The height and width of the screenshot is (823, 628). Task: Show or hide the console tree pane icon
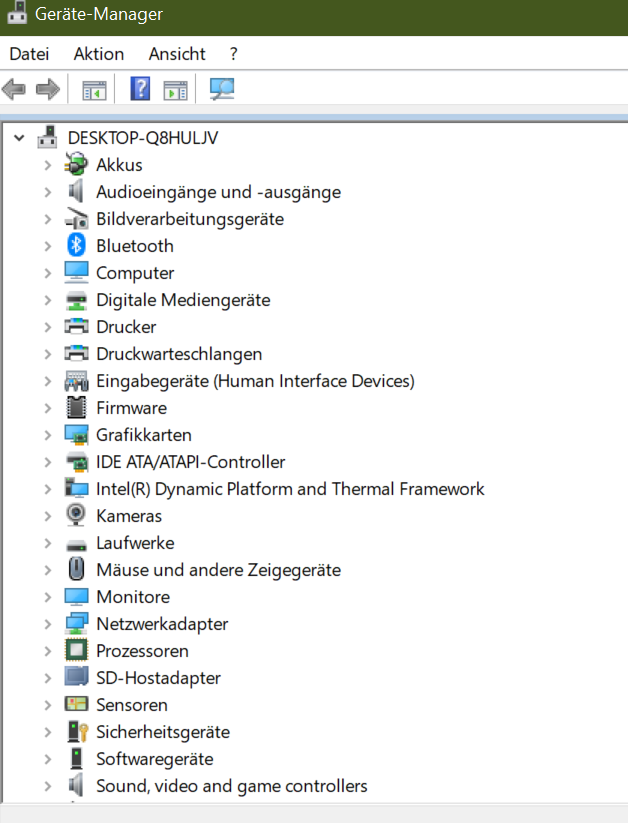[x=95, y=90]
